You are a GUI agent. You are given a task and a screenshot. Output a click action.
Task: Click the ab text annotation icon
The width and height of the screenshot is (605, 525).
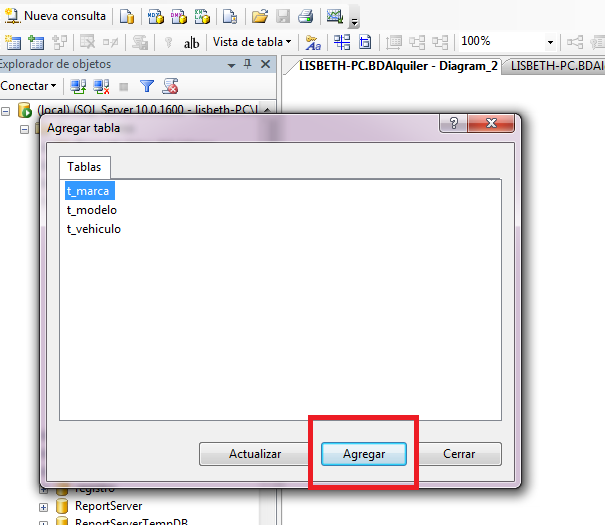coord(191,42)
